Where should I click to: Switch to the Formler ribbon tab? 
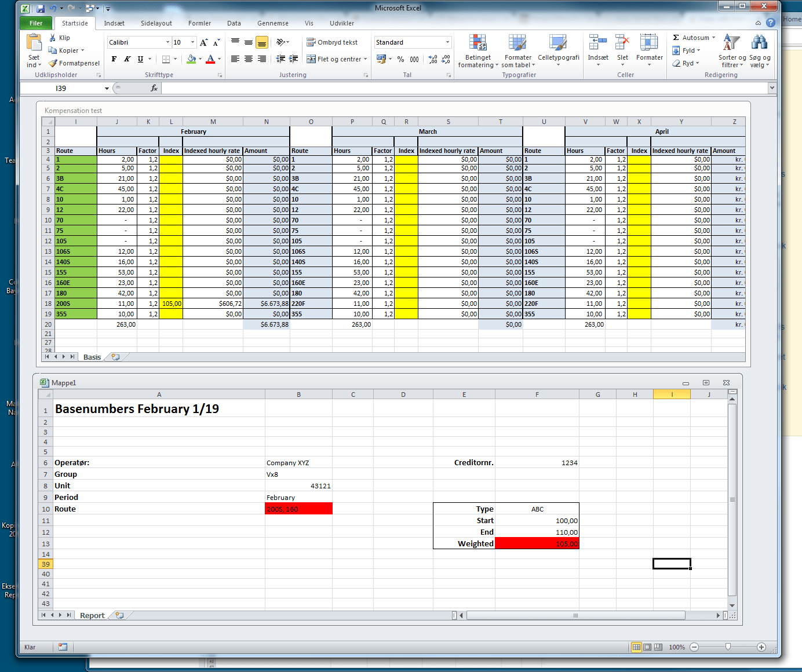[x=199, y=23]
